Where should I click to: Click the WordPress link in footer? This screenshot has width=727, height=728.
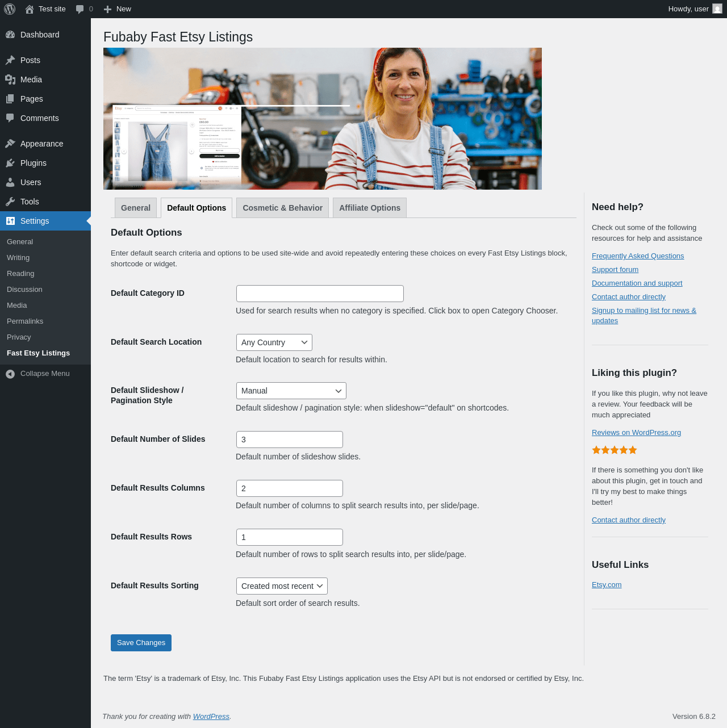click(211, 717)
